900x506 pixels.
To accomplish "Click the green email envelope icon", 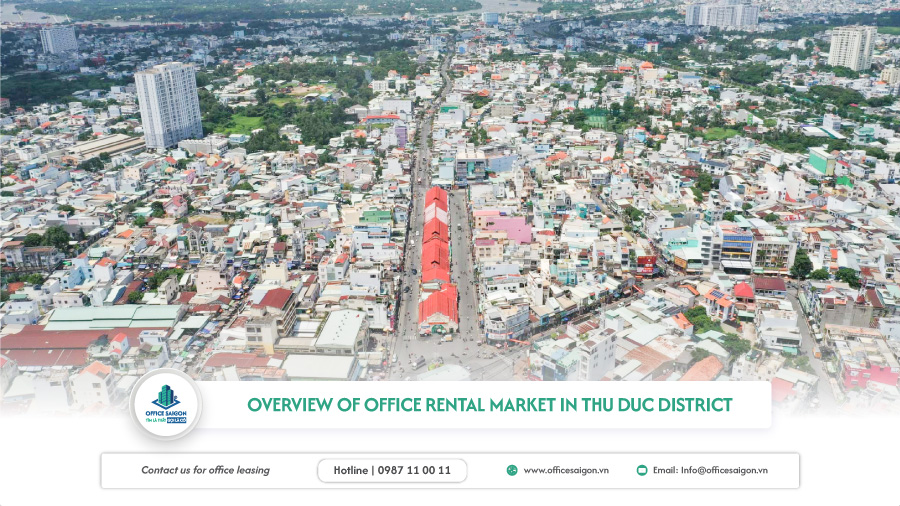I will (642, 470).
